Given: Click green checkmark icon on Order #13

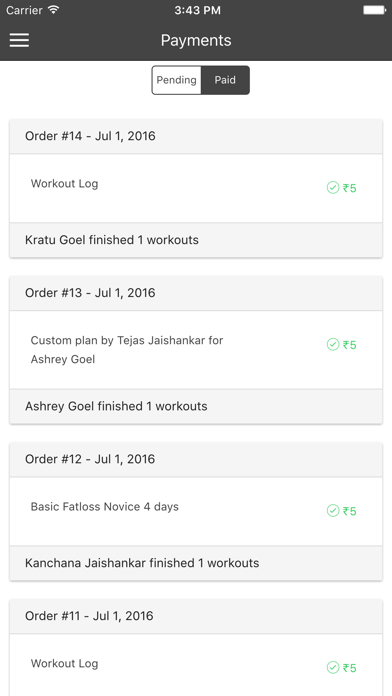Looking at the screenshot, I should click(x=333, y=344).
